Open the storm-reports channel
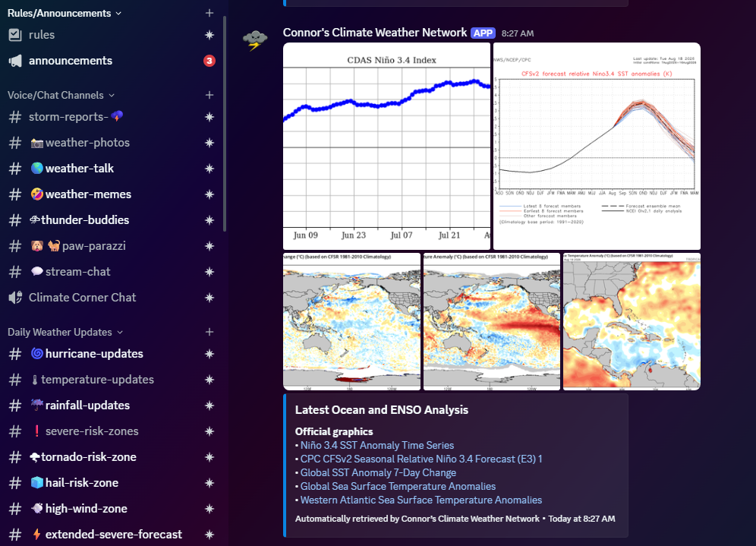 pos(110,117)
